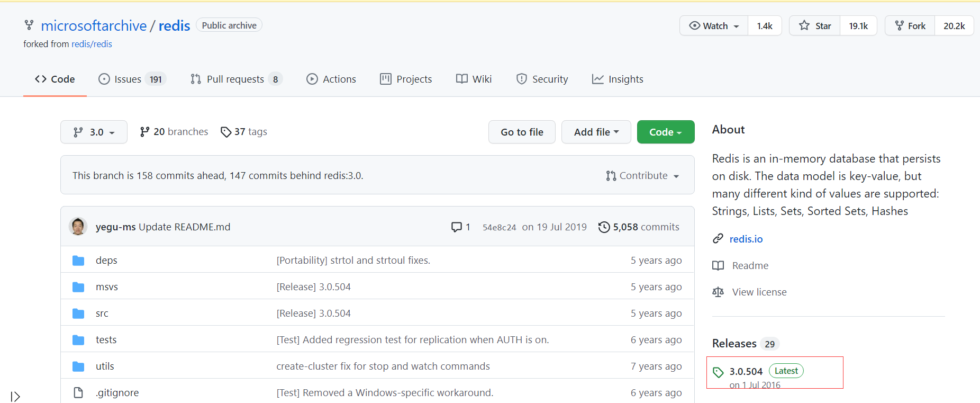This screenshot has height=403, width=980.
Task: Click the license scale icon
Action: point(718,292)
